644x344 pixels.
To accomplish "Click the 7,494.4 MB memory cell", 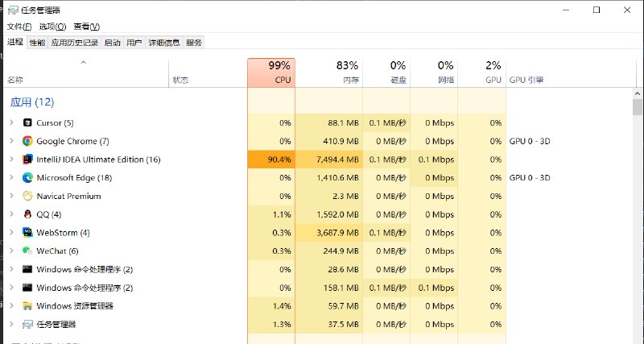I will tap(329, 160).
